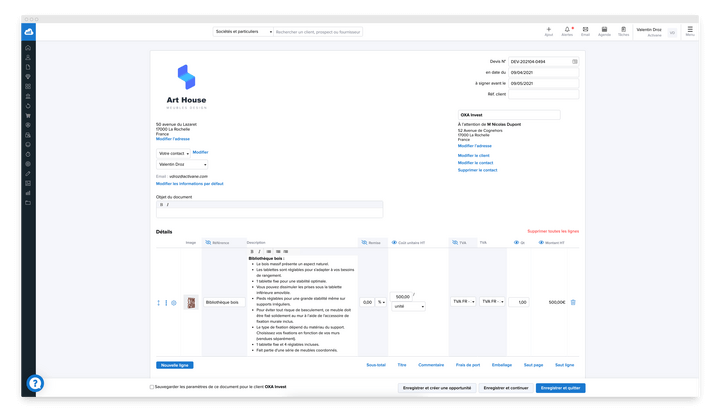Image resolution: width=720 pixels, height=412 pixels.
Task: Open the Alertes bell icon
Action: pyautogui.click(x=567, y=29)
